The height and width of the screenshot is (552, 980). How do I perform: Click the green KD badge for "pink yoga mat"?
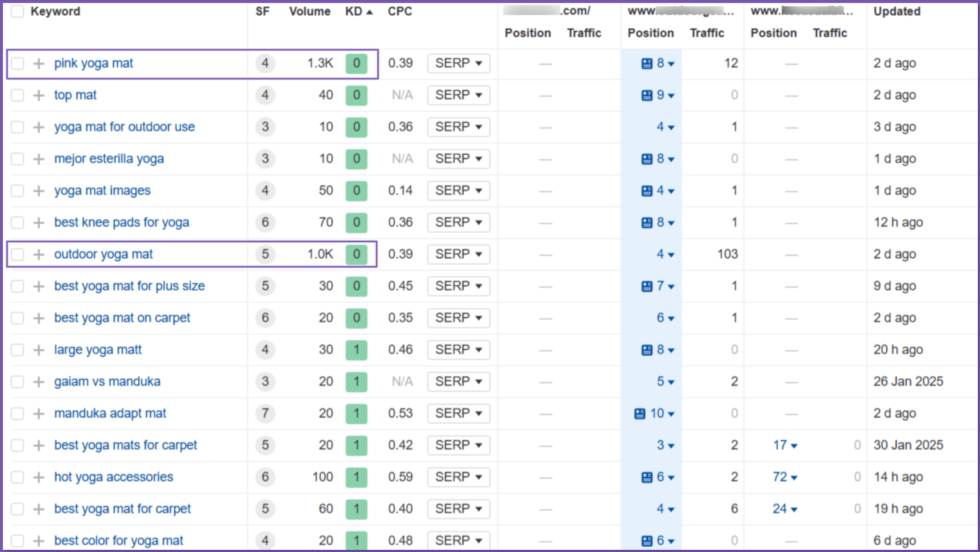[356, 63]
